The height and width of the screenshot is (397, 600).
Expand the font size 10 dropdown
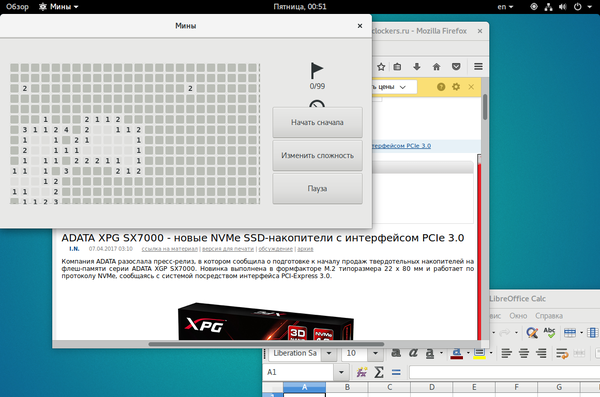(x=375, y=353)
